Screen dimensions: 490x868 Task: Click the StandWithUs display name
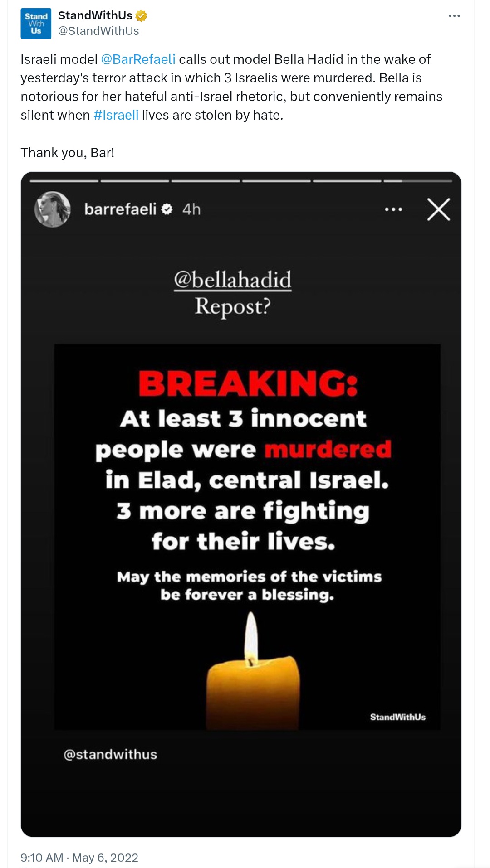[95, 15]
